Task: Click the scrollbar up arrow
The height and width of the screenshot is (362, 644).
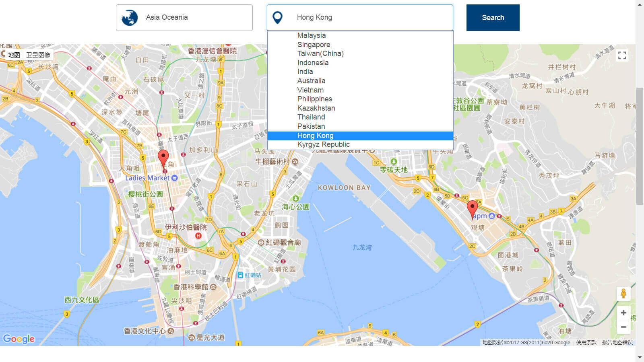Action: pyautogui.click(x=640, y=4)
